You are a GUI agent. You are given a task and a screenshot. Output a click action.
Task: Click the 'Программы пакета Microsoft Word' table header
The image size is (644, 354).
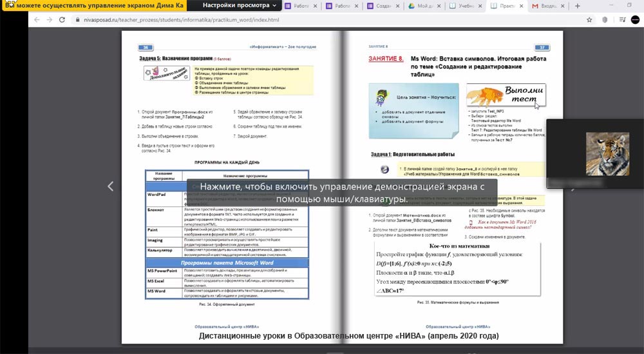click(x=227, y=262)
